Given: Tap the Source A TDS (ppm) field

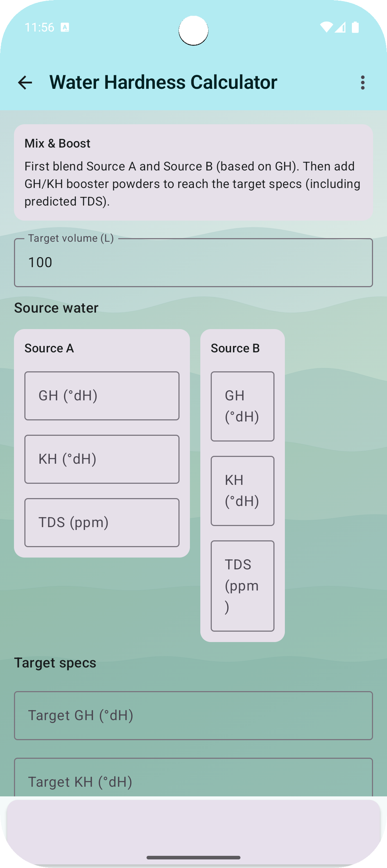Looking at the screenshot, I should coord(102,522).
